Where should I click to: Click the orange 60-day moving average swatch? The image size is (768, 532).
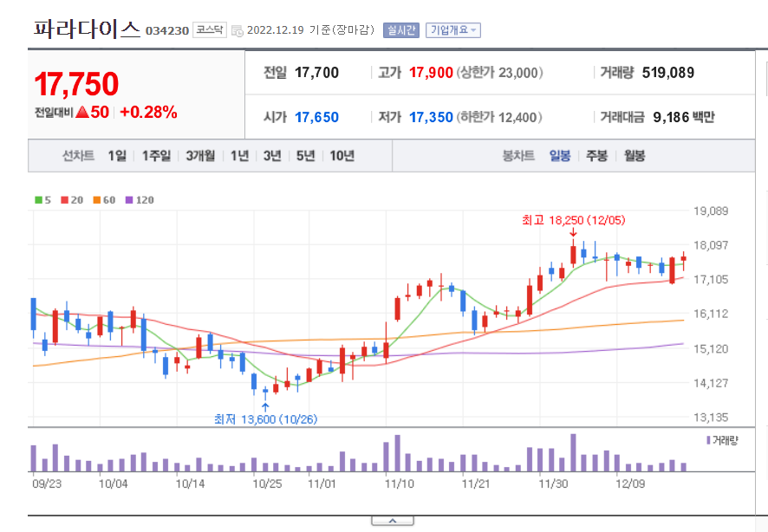96,199
